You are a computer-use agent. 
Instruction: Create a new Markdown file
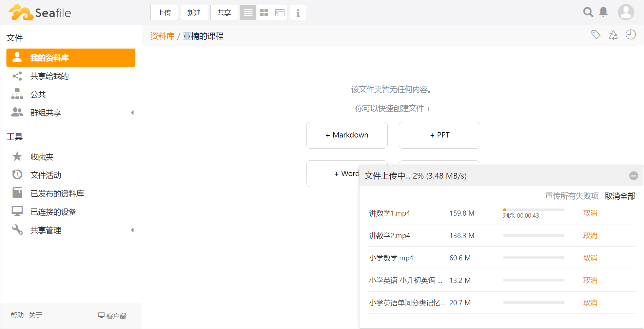pos(347,135)
